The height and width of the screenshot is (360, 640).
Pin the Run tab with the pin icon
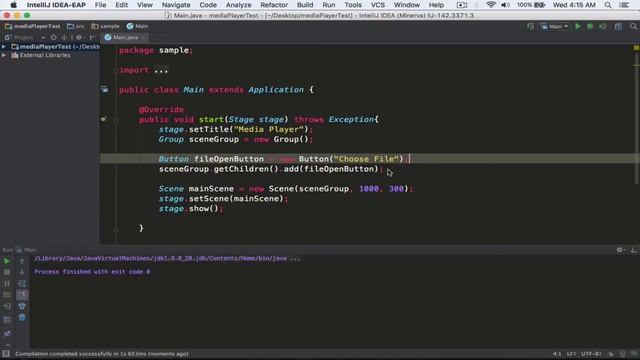point(7,333)
